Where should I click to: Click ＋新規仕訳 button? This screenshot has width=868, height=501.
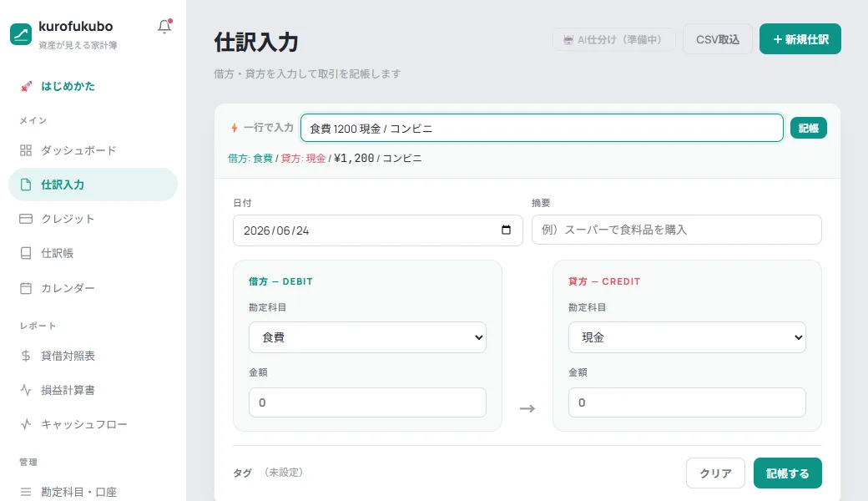tap(800, 39)
